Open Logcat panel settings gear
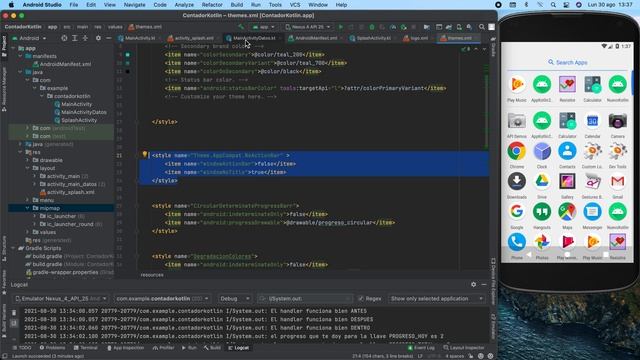The image size is (640, 360). pos(473,284)
